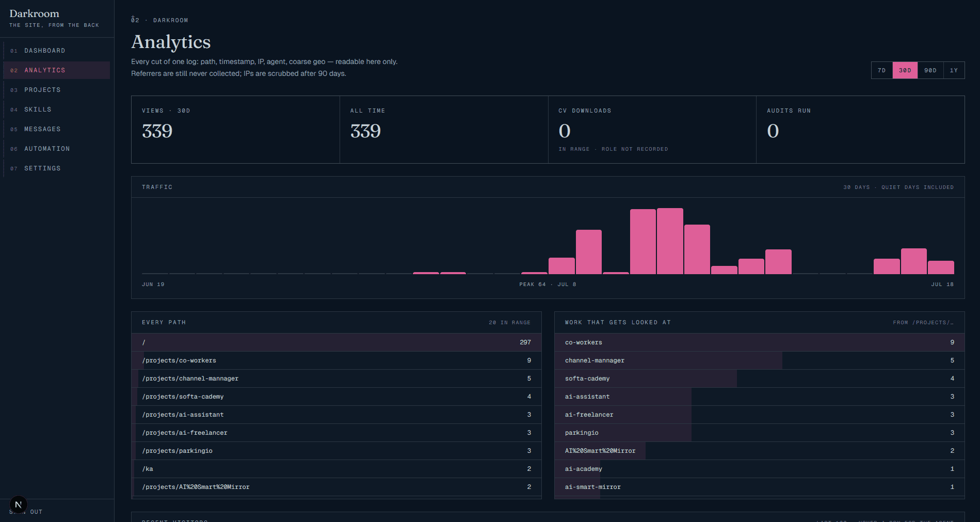Click the Views 30D stat card
The height and width of the screenshot is (522, 980).
coord(235,130)
